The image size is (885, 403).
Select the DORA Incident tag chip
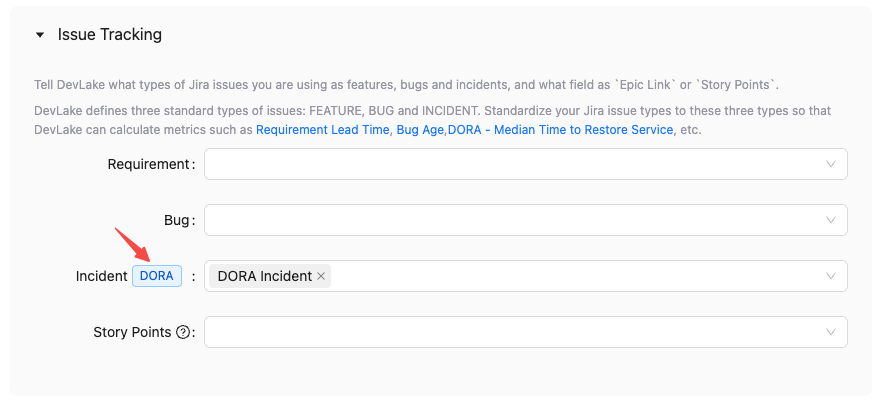tap(264, 276)
